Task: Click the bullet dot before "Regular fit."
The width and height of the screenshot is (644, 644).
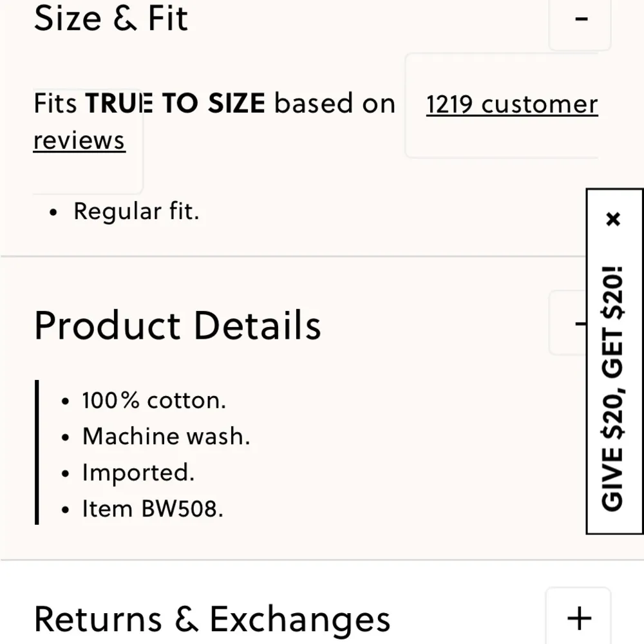Action: tap(54, 213)
